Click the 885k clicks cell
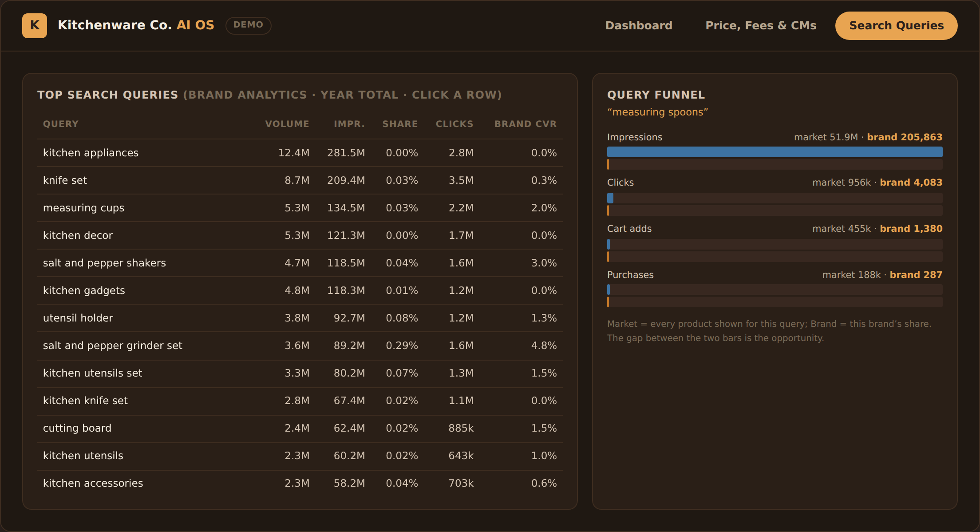Viewport: 980px width, 532px height. (x=461, y=428)
